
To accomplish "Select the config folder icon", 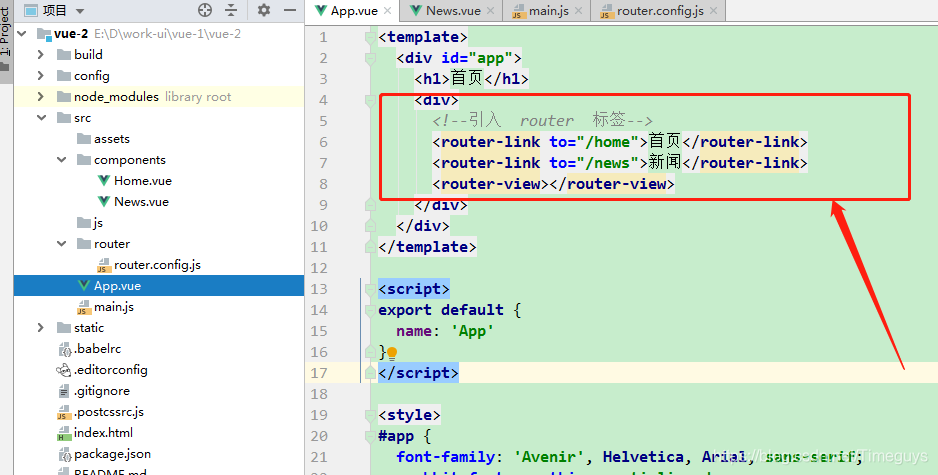I will click(64, 76).
